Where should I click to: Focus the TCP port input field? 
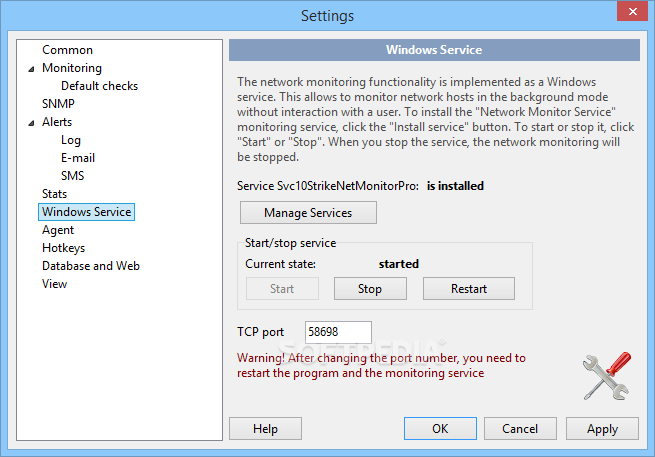338,332
